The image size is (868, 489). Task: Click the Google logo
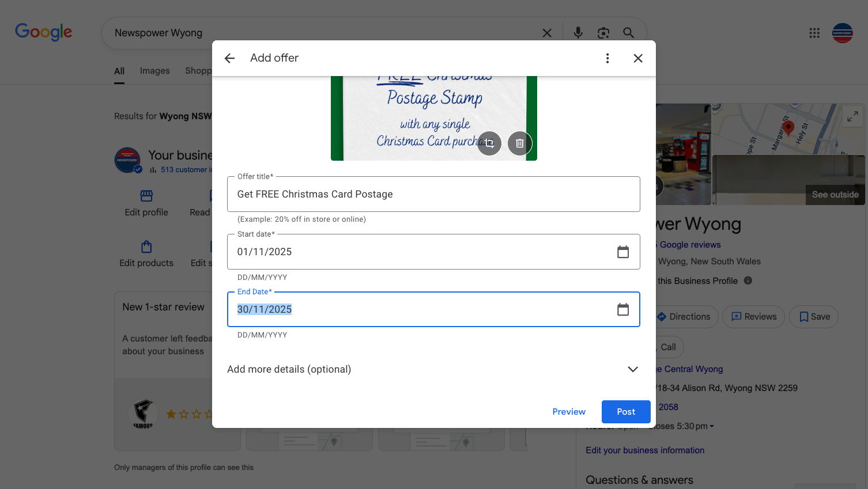(44, 32)
